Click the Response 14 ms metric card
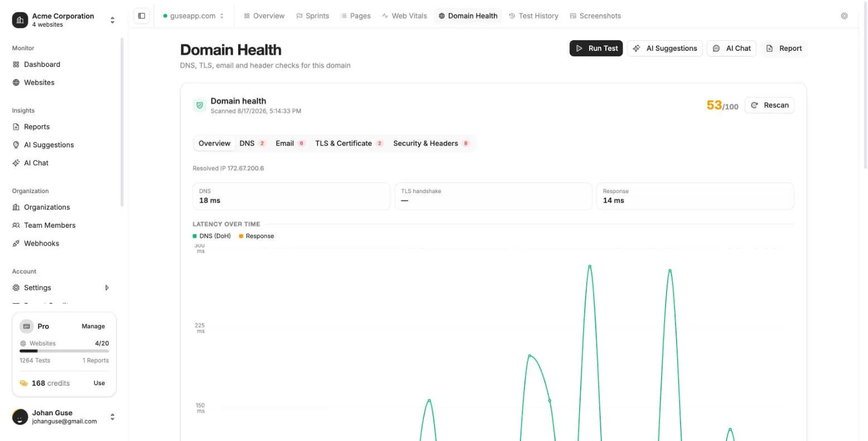 (x=695, y=196)
